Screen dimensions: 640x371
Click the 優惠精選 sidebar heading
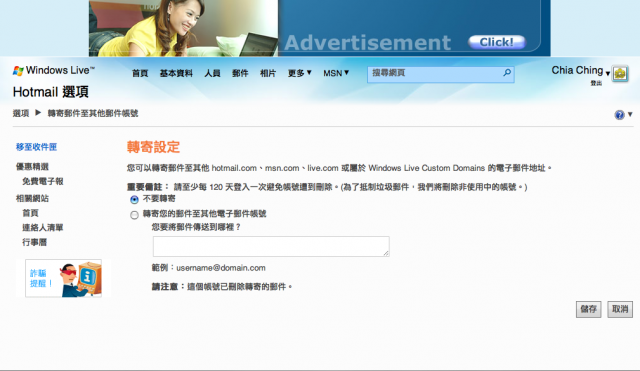point(32,167)
